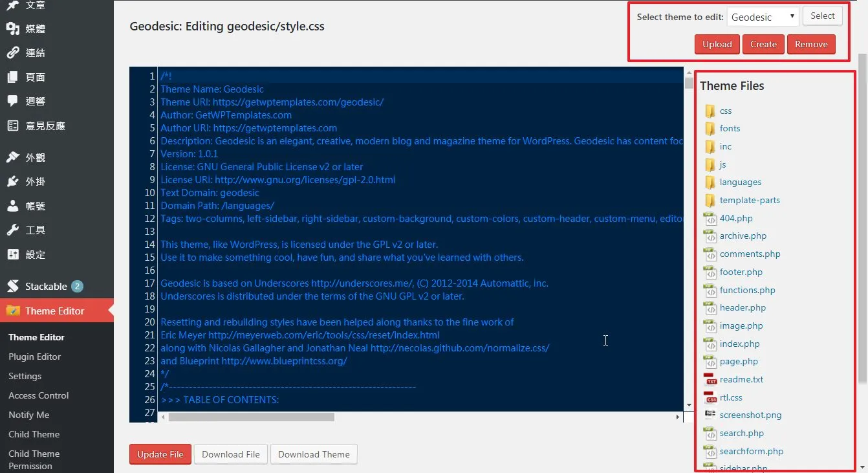Click the Update File button
Image resolution: width=868 pixels, height=473 pixels.
(x=160, y=454)
